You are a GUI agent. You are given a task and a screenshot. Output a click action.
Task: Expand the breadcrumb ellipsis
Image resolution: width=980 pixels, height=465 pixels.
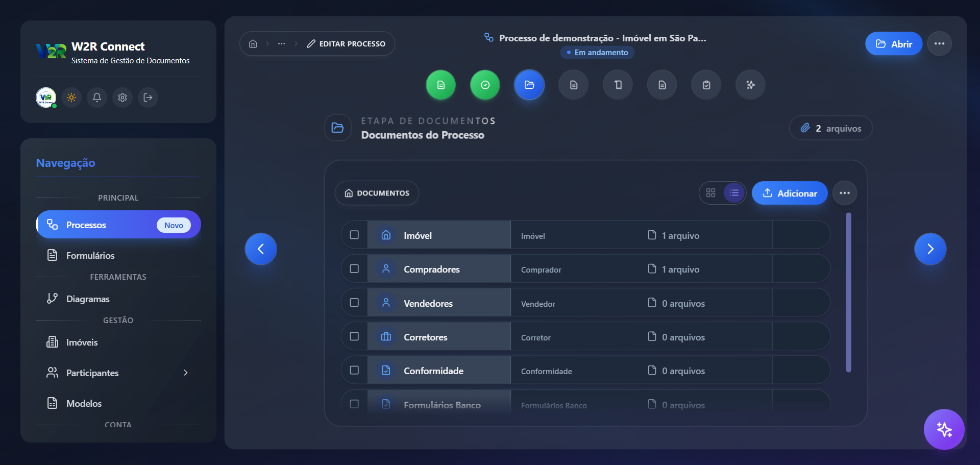pos(282,44)
